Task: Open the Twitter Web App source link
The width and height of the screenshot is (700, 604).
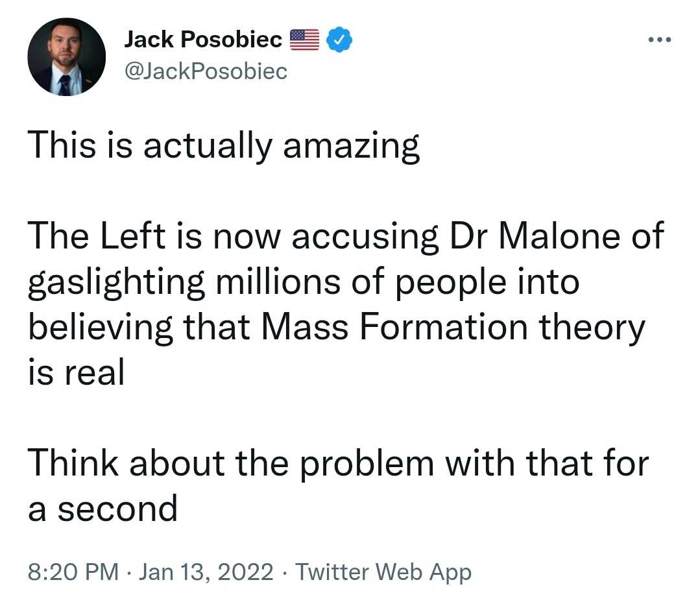Action: coord(383,572)
